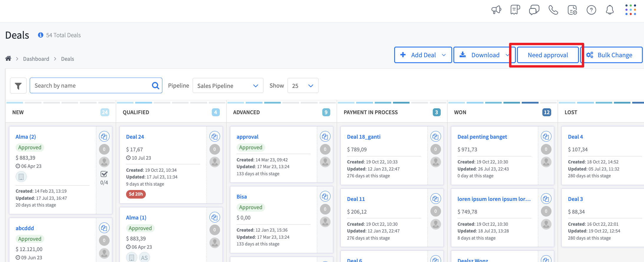Viewport: 644px width, 262px height.
Task: Open the loren ipsum deal link
Action: 494,199
